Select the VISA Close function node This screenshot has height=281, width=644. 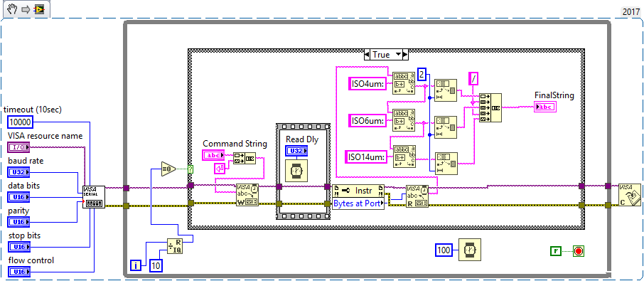(x=629, y=195)
